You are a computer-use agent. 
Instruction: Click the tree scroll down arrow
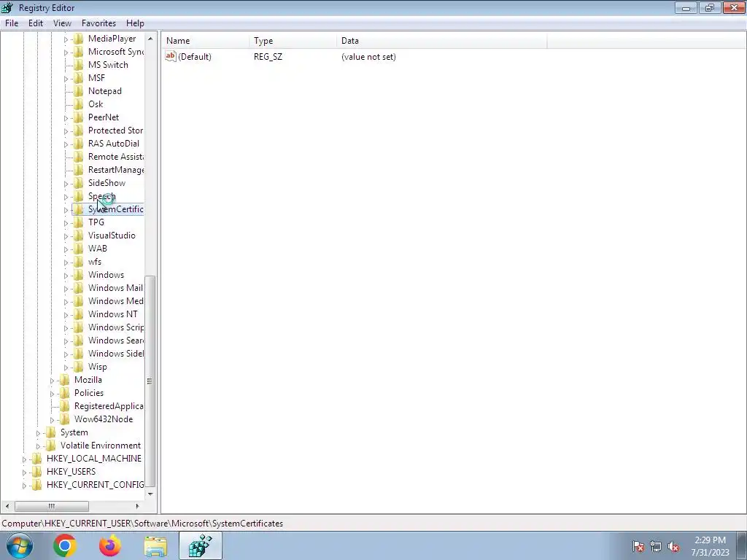(x=150, y=494)
